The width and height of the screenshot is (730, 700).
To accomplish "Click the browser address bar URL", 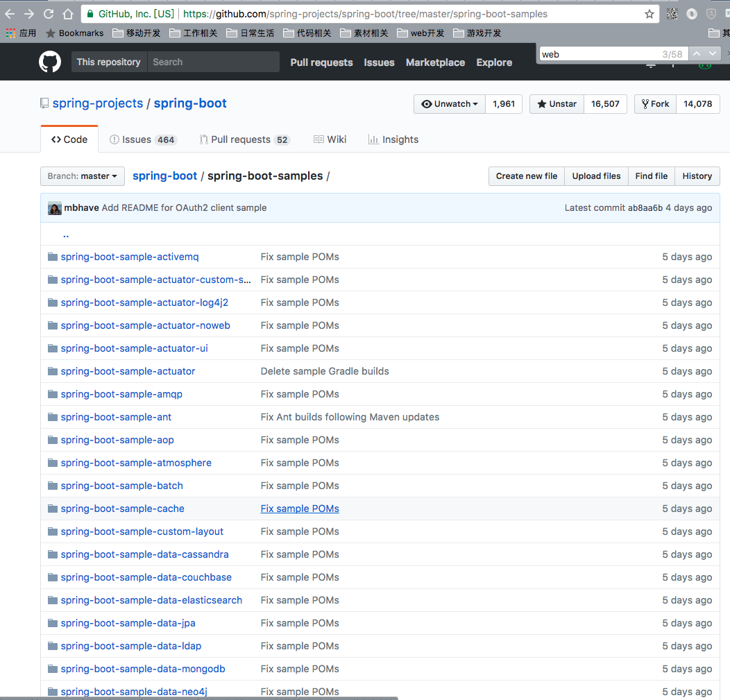I will (x=365, y=14).
